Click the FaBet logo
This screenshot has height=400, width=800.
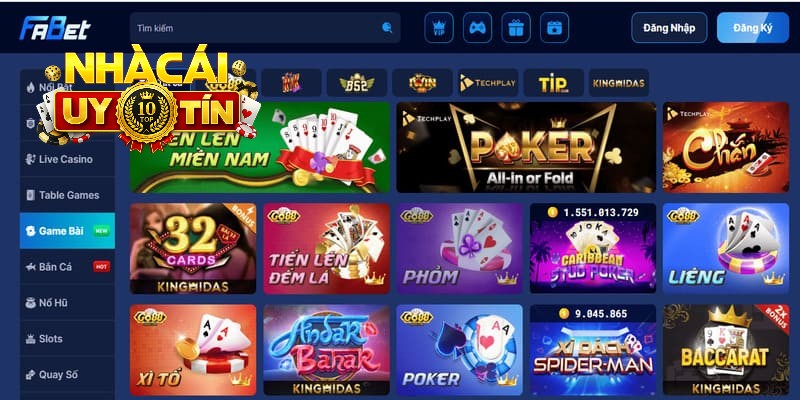[55, 28]
